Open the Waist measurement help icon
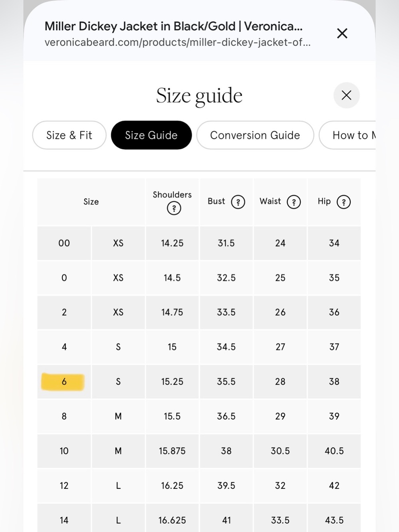The width and height of the screenshot is (399, 532). (294, 202)
